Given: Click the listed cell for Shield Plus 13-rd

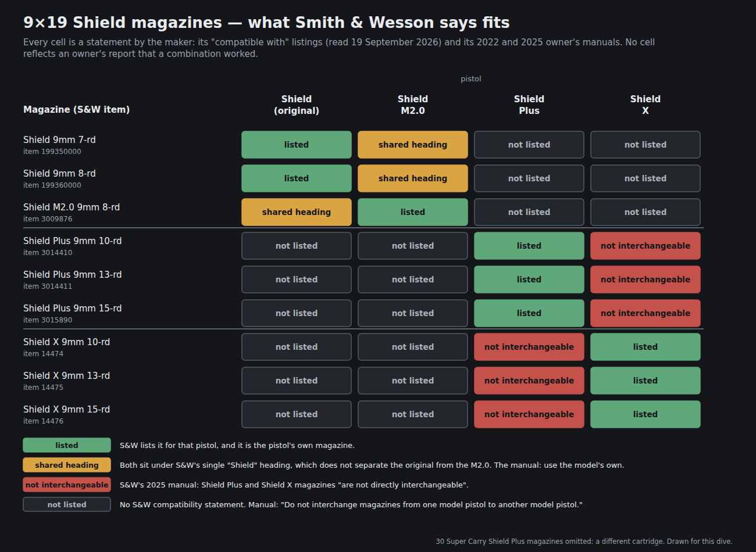Looking at the screenshot, I should [529, 279].
